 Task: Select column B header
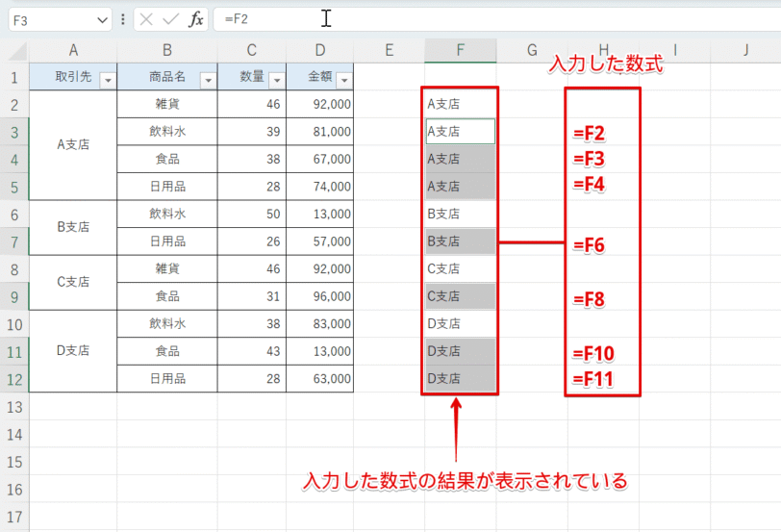(x=167, y=50)
